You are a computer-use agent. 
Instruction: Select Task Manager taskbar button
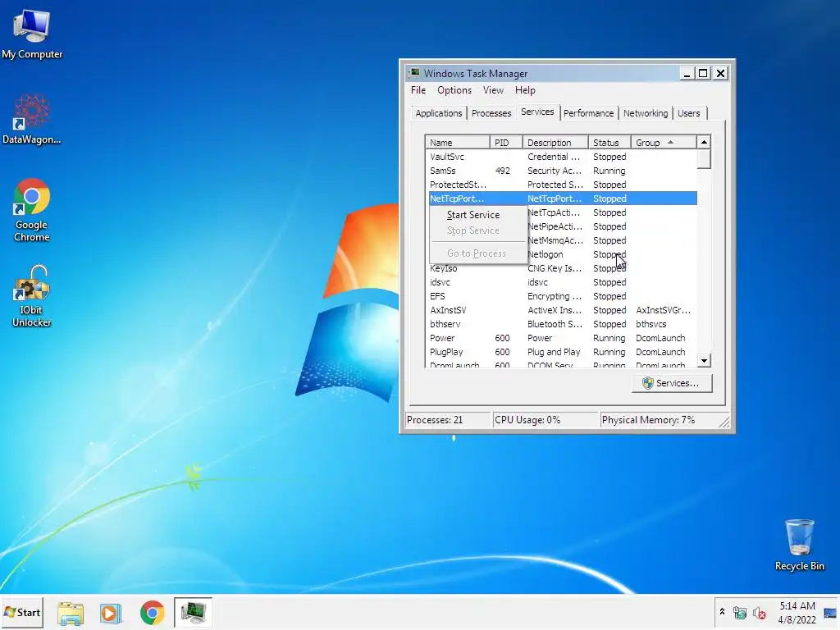[193, 612]
